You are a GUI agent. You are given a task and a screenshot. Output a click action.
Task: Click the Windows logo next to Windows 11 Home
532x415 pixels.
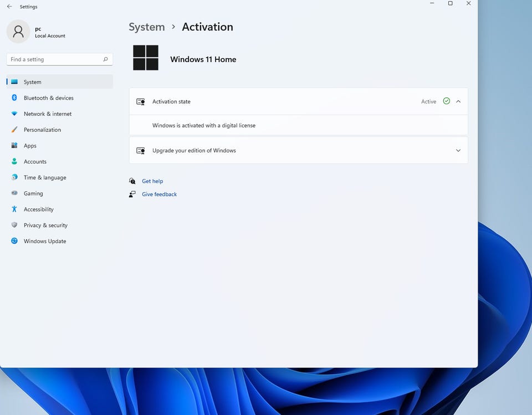tap(146, 58)
